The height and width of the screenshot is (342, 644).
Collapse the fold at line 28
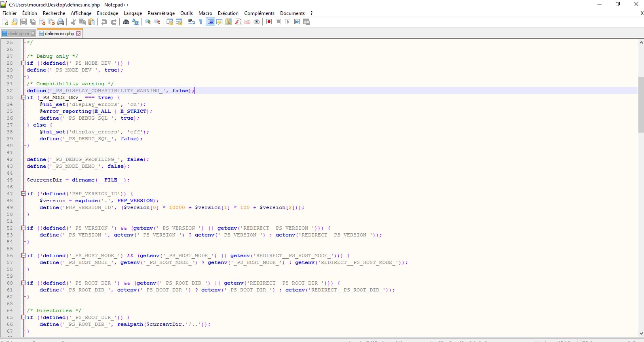[x=23, y=63]
